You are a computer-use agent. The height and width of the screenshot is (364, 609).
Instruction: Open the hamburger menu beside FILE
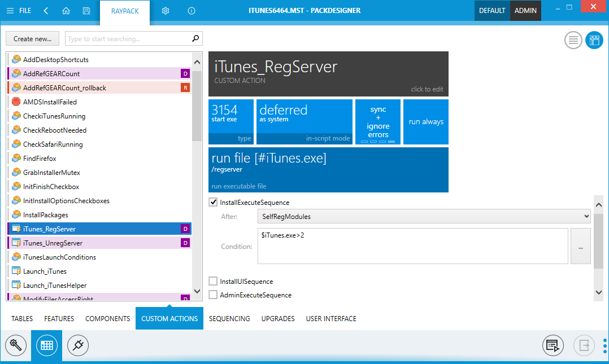(9, 10)
